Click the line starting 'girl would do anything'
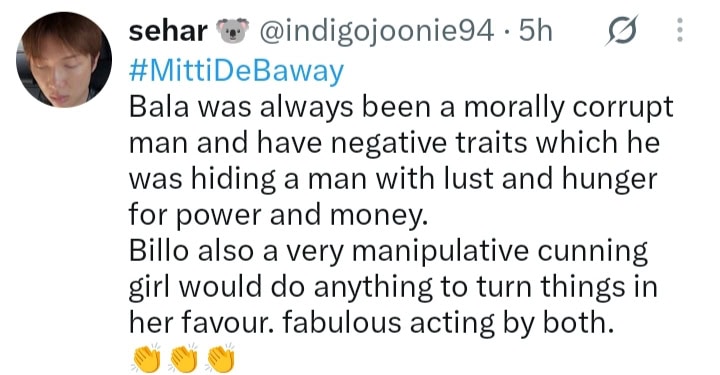 (x=393, y=287)
